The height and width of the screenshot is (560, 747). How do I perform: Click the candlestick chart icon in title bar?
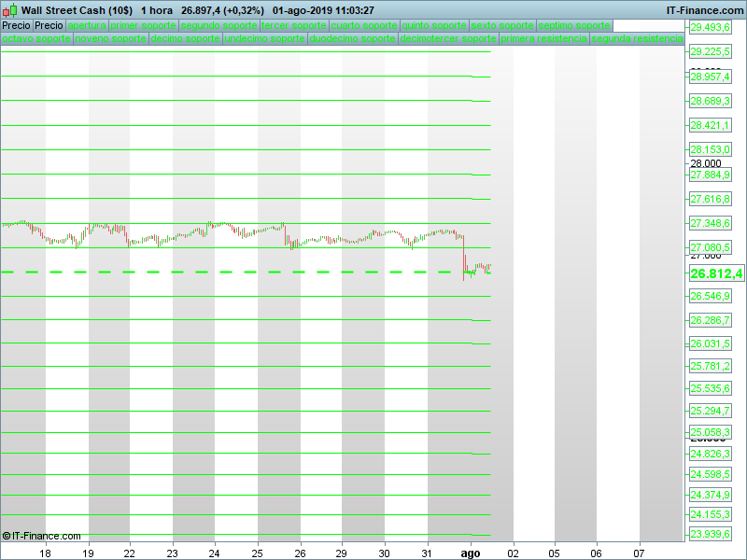(9, 9)
